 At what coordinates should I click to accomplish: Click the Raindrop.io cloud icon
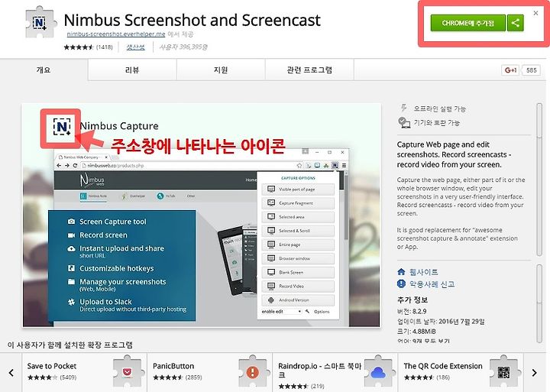point(378,371)
